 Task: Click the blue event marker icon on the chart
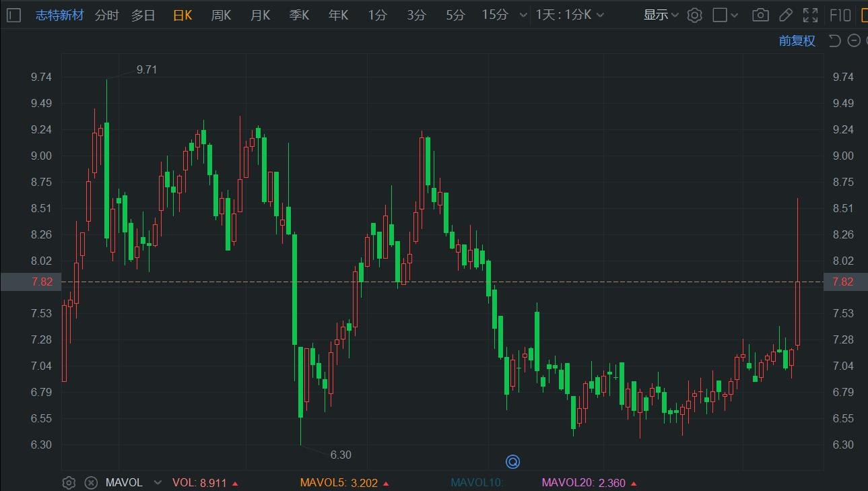(x=512, y=461)
